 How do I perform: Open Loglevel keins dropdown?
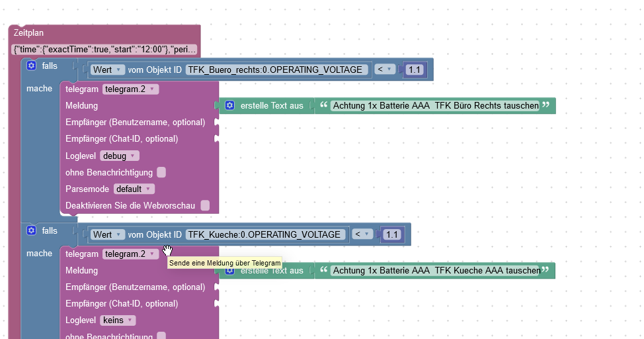[x=118, y=320]
